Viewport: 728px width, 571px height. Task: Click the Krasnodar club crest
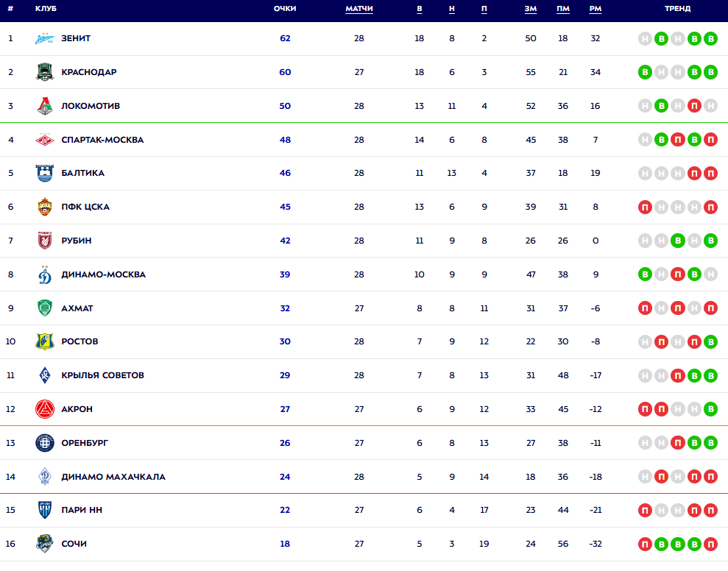45,72
